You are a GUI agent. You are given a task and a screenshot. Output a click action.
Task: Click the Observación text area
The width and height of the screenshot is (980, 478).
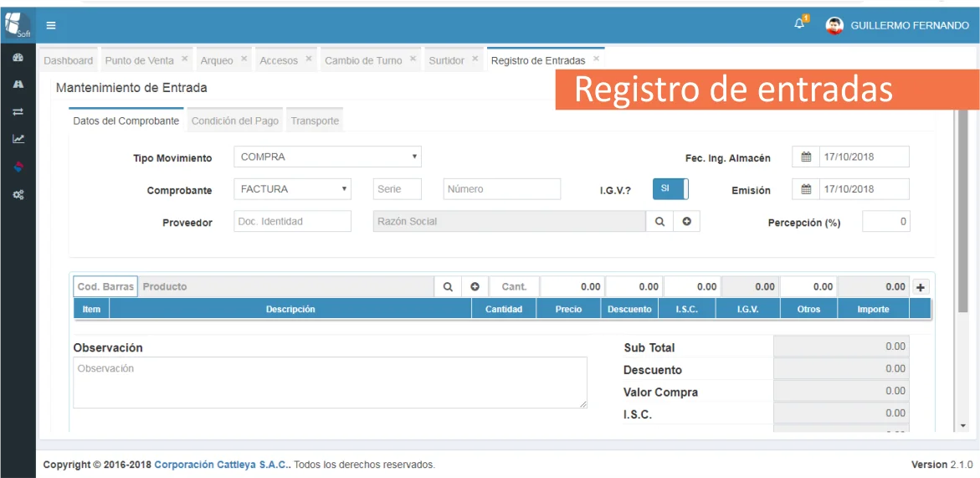pyautogui.click(x=330, y=383)
